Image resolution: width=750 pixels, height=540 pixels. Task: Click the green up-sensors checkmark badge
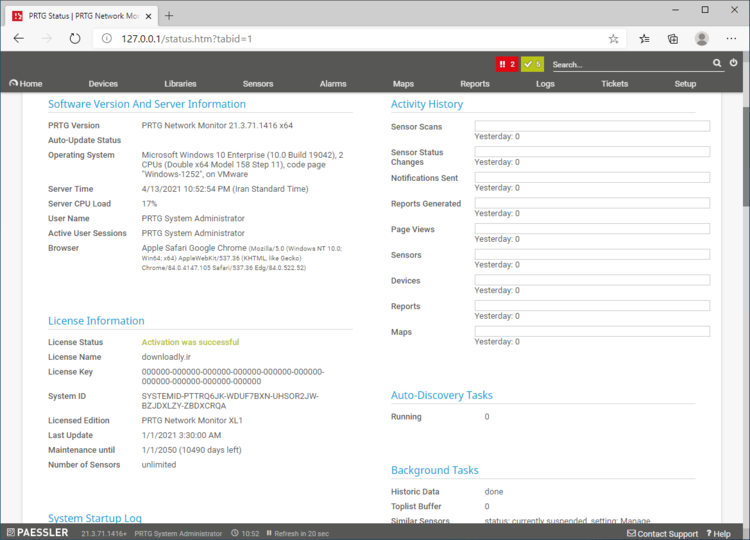pos(533,64)
